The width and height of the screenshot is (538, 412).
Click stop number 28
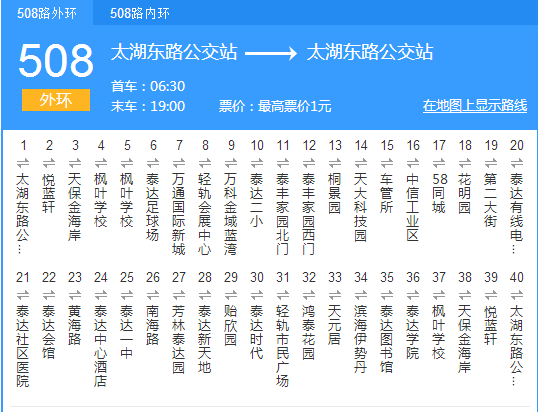(205, 277)
